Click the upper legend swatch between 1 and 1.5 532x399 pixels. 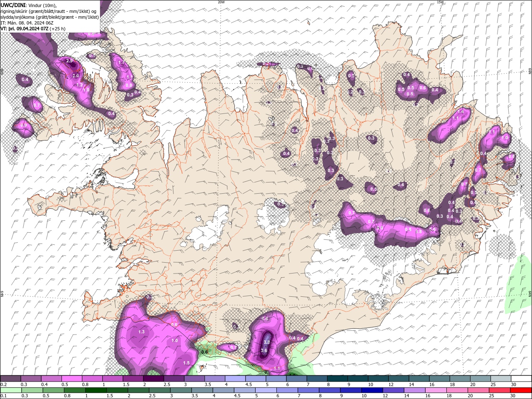[113, 379]
